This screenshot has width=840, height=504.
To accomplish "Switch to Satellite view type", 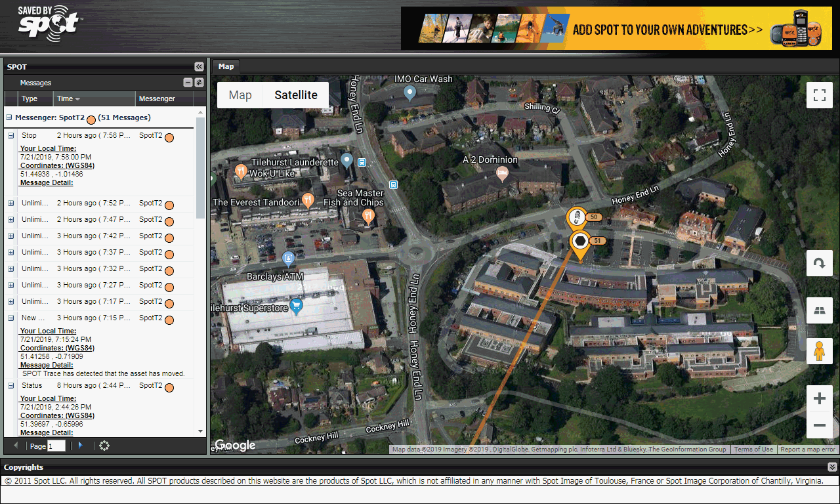I will click(x=295, y=95).
